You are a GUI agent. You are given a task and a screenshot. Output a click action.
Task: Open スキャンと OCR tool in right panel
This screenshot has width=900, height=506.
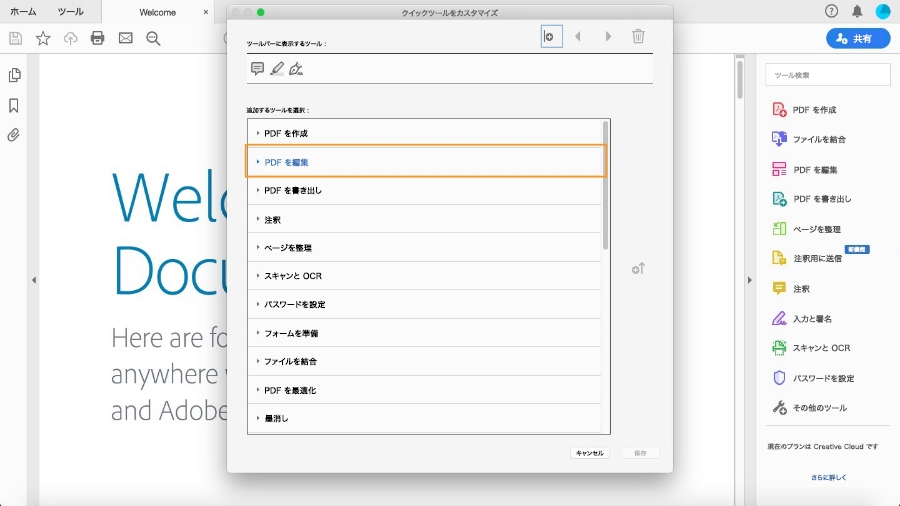click(x=811, y=348)
